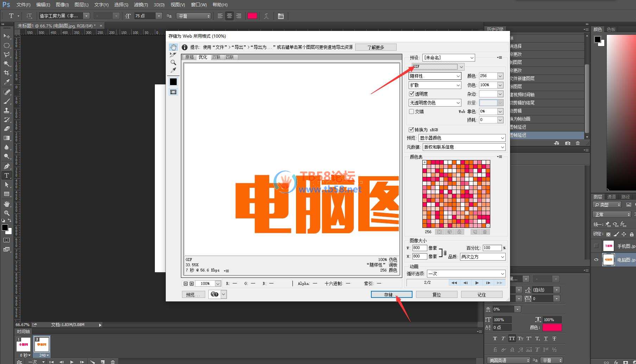Screen dimensions: 636x364
Task: Switch to the 原稿 preview tab
Action: 190,57
